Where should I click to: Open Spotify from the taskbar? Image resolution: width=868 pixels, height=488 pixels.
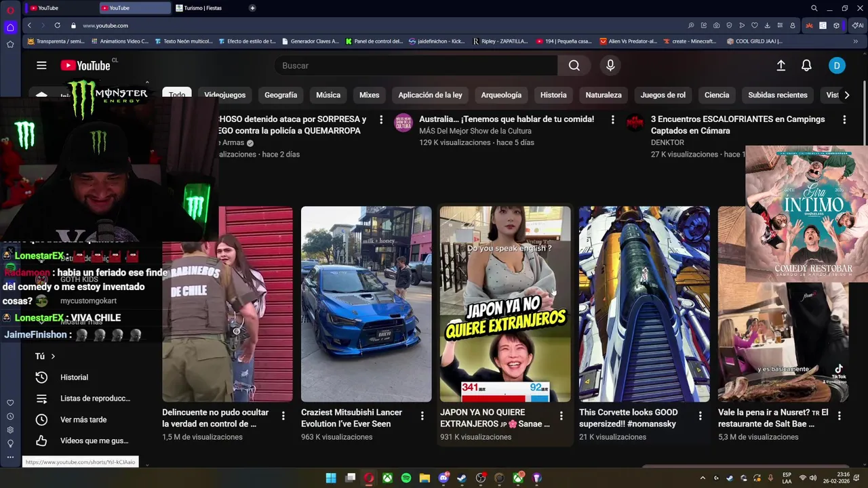point(406,478)
